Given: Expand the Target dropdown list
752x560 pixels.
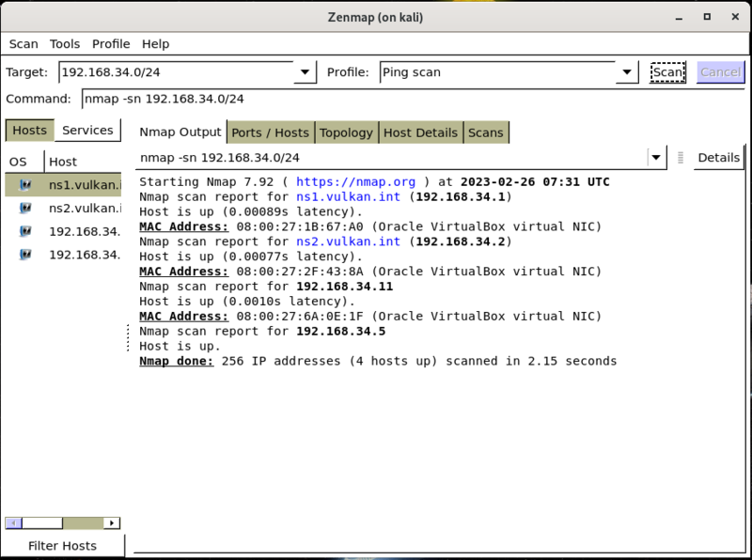Looking at the screenshot, I should coord(305,72).
